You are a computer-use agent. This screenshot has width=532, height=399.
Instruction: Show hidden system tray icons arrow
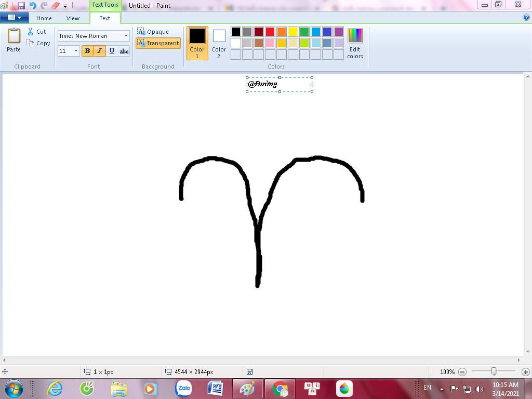(x=442, y=389)
